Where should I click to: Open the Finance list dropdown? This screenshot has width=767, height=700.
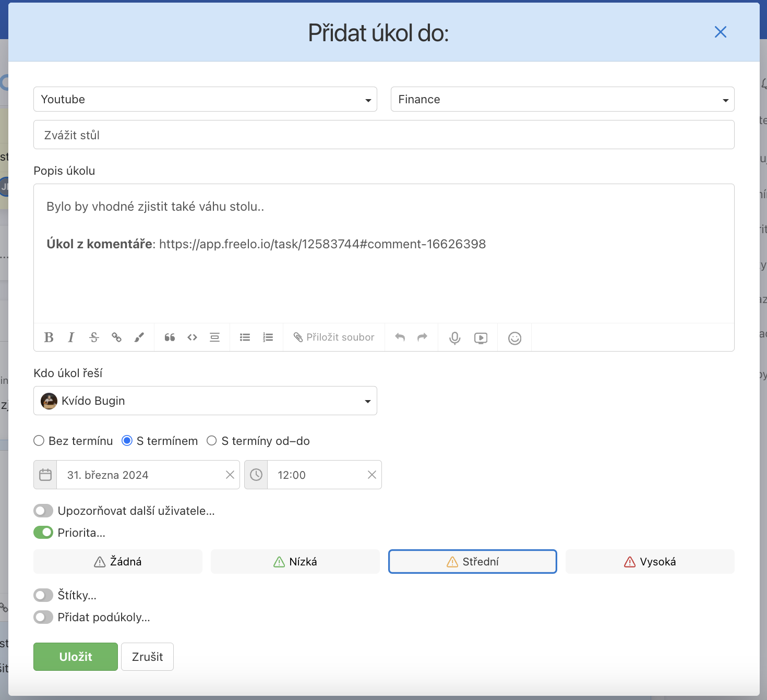[x=562, y=99]
